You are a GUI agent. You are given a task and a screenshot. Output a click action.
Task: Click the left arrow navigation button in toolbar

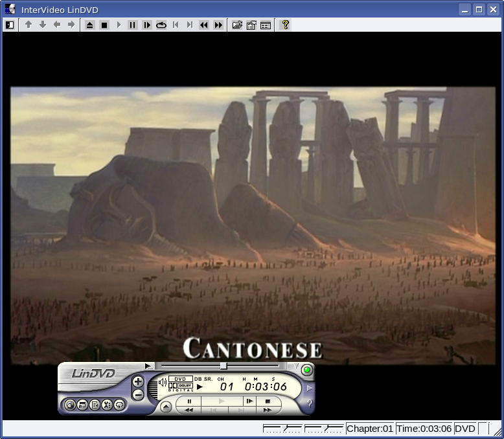57,25
